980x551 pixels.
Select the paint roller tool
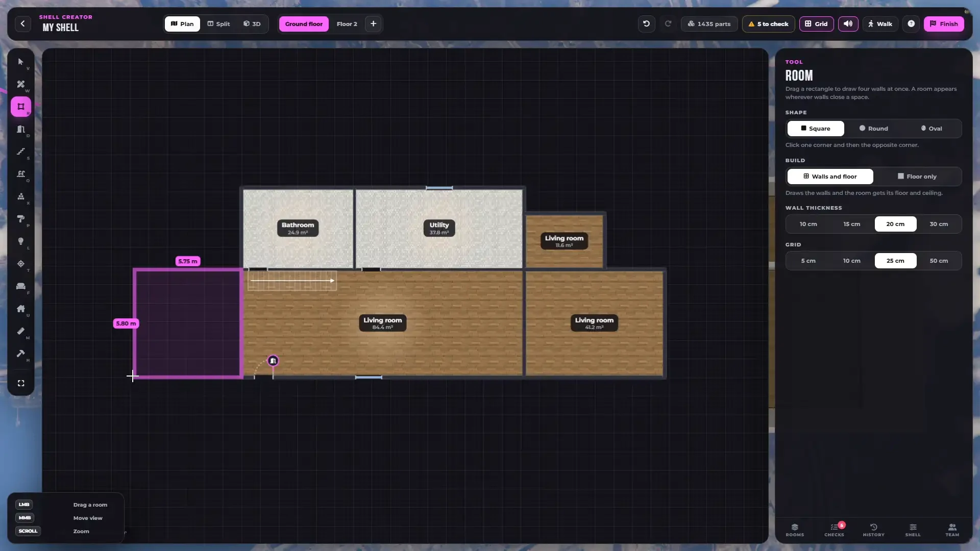[x=21, y=219]
